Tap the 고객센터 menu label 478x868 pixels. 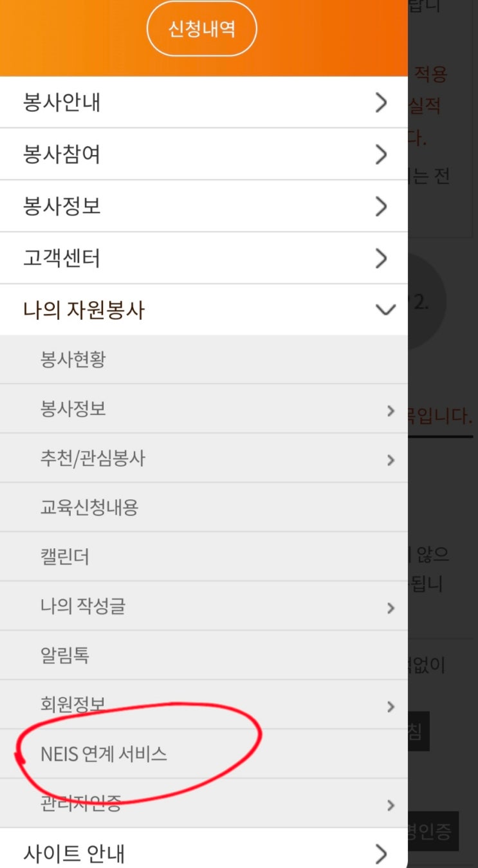(62, 259)
